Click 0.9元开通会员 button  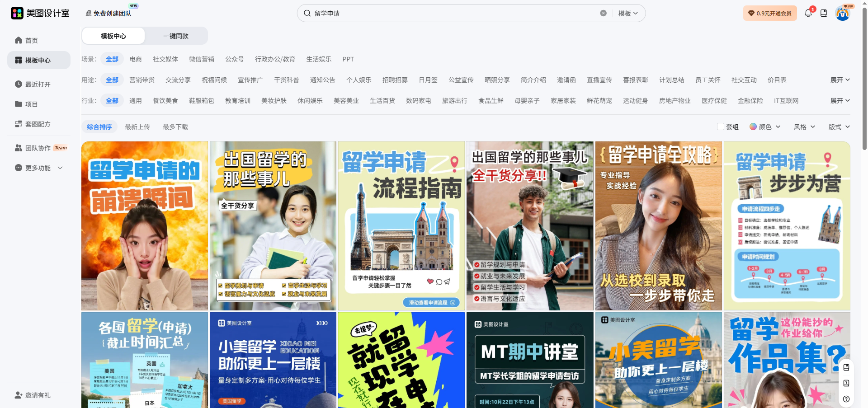pos(770,13)
